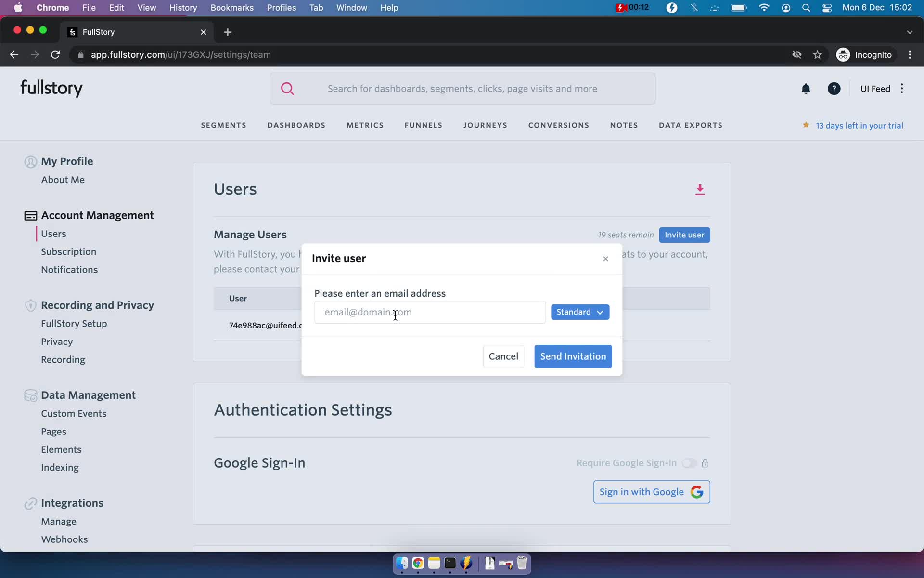Open the Bookmarks menu in the menu bar

click(232, 8)
